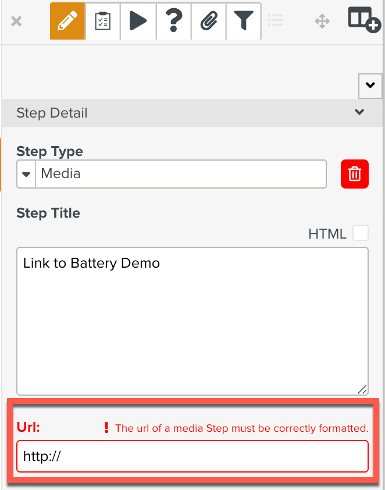The image size is (386, 490).
Task: Open the small chevron dropdown box
Action: point(370,86)
